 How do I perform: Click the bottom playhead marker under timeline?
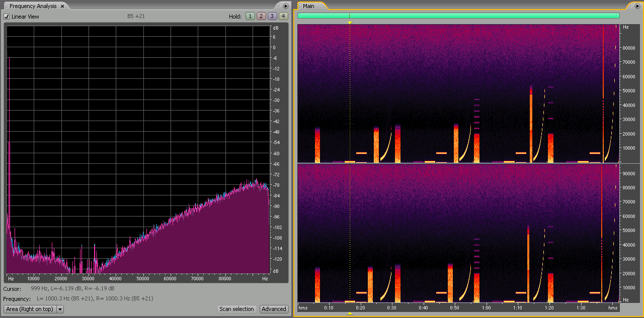[x=350, y=313]
